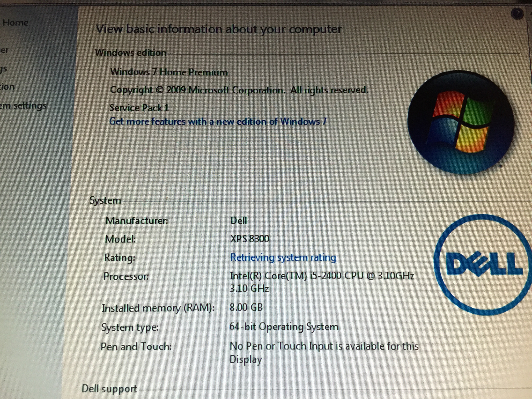
Task: Click the Dell logo image
Action: pyautogui.click(x=483, y=265)
